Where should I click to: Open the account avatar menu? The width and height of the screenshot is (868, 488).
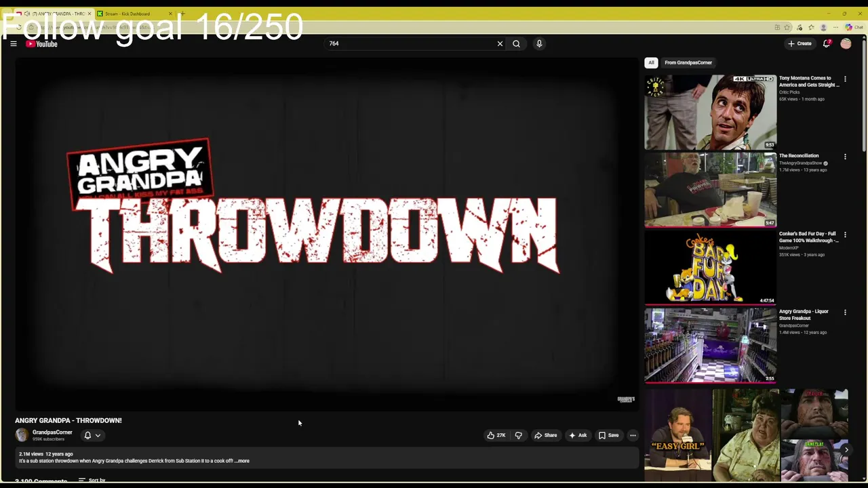coord(846,43)
